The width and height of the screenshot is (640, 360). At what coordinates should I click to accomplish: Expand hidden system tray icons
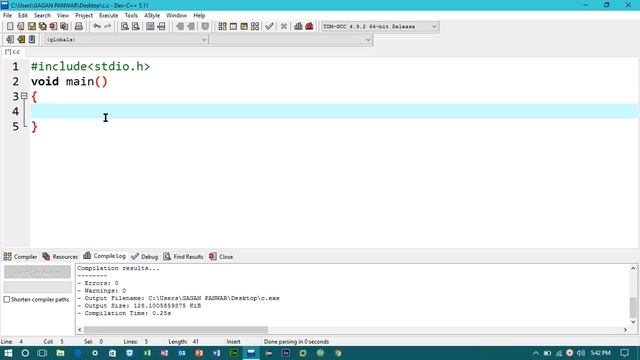pyautogui.click(x=536, y=353)
